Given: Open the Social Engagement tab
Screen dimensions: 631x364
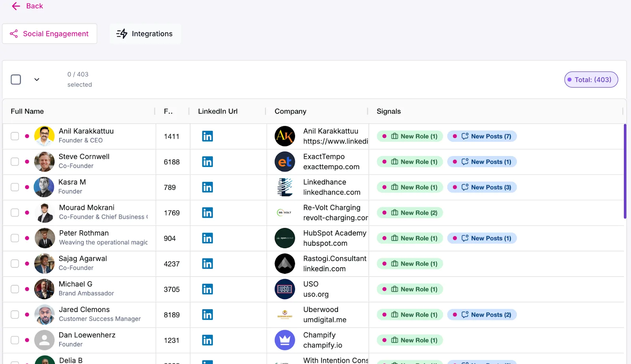Looking at the screenshot, I should pyautogui.click(x=50, y=34).
